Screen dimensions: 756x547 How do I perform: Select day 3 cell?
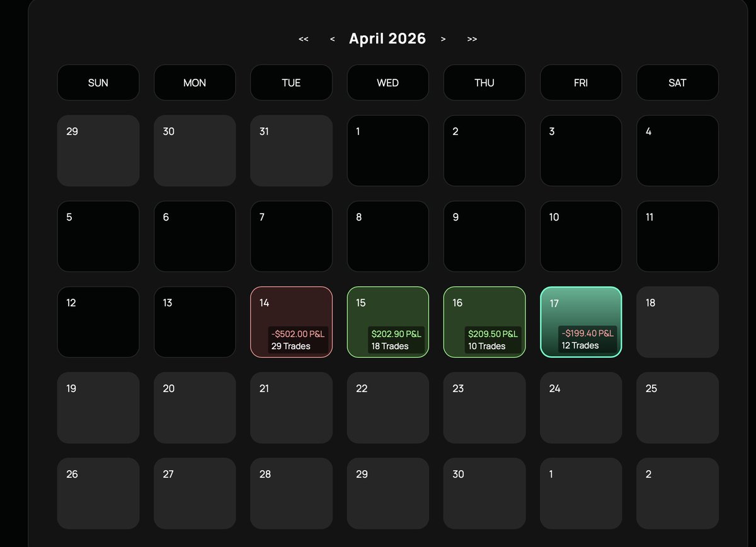[x=581, y=151]
